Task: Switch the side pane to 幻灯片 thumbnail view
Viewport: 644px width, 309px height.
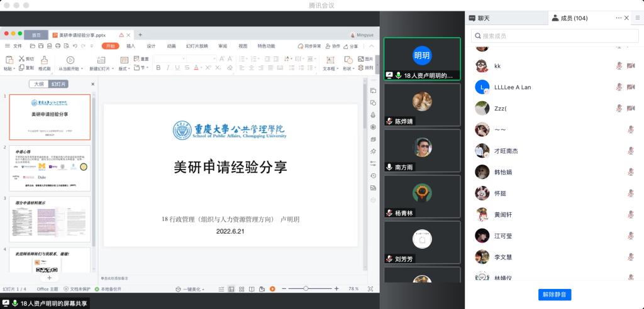Action: coord(58,84)
